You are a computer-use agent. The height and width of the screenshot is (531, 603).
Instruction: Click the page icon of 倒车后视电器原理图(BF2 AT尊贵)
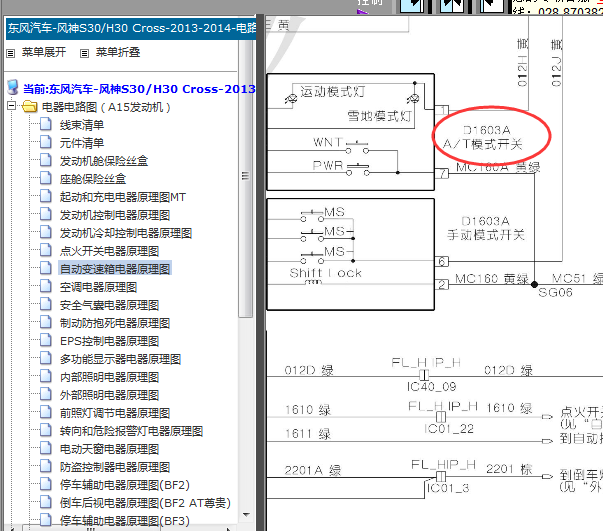(x=46, y=503)
